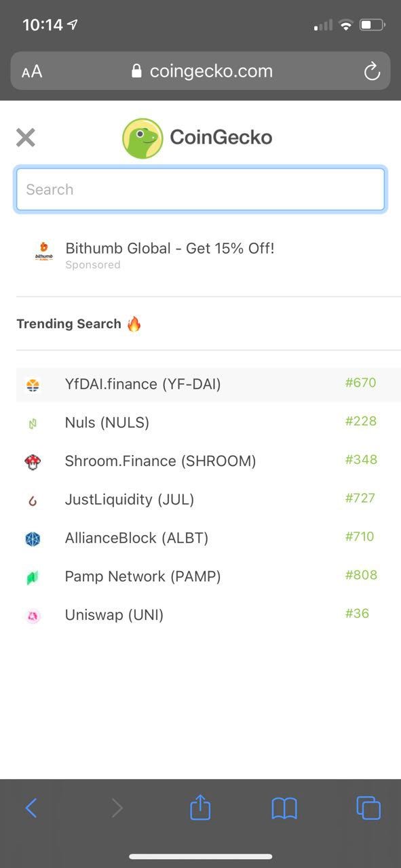
Task: Open AllianceBlock (ALBT) coin page
Action: [x=208, y=538]
